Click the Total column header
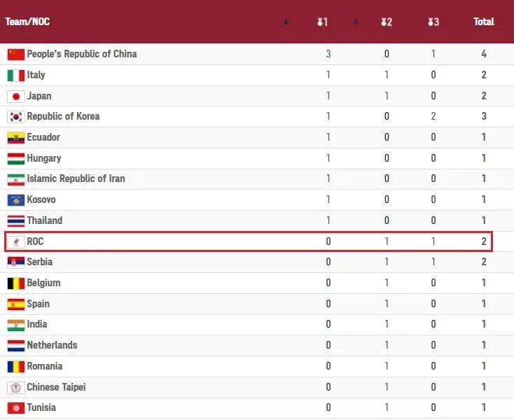The height and width of the screenshot is (420, 514). pyautogui.click(x=484, y=22)
